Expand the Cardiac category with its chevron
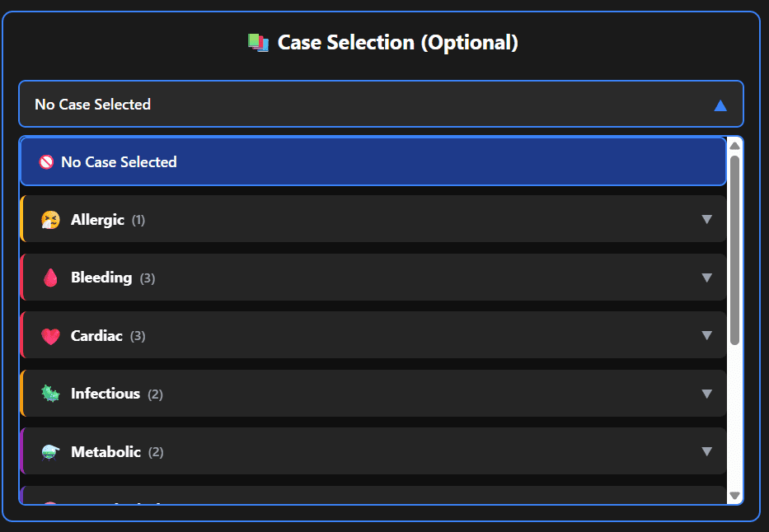The height and width of the screenshot is (532, 769). coord(707,335)
